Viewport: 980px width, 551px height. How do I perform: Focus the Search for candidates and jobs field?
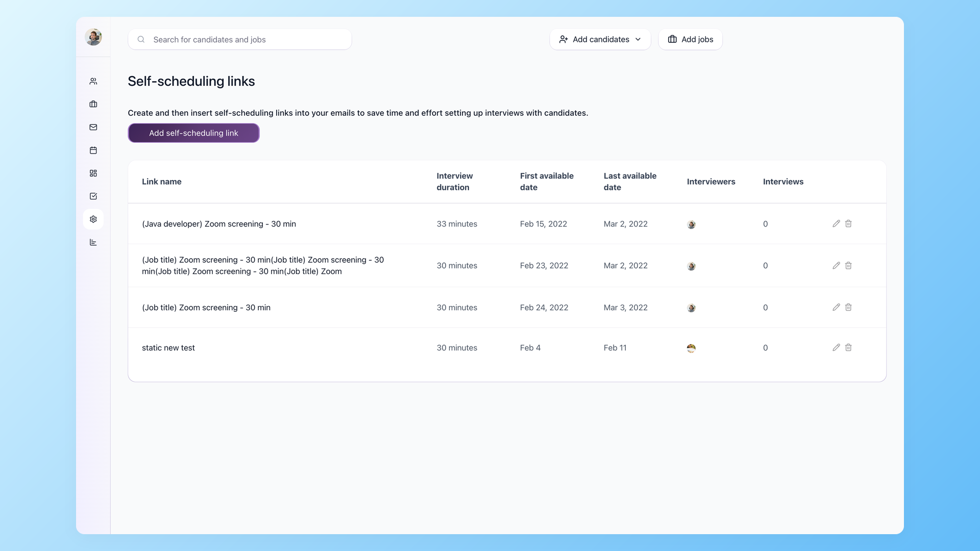(x=240, y=39)
